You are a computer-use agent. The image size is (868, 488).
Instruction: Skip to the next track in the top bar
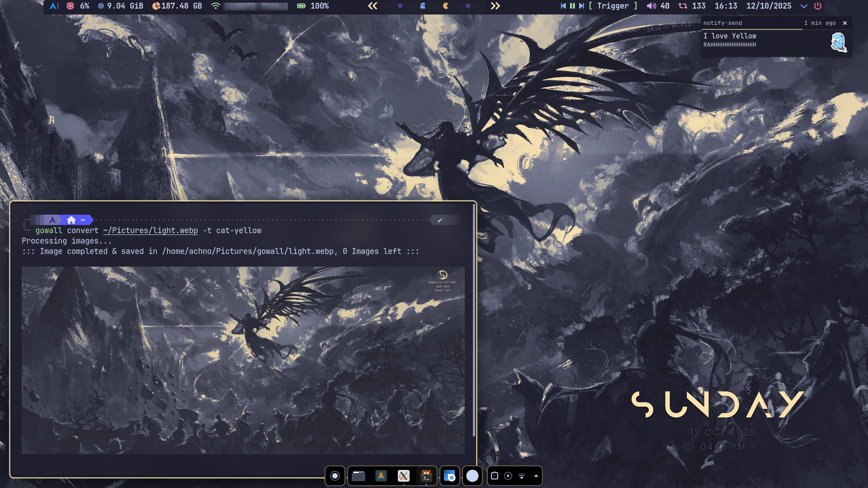pos(582,6)
